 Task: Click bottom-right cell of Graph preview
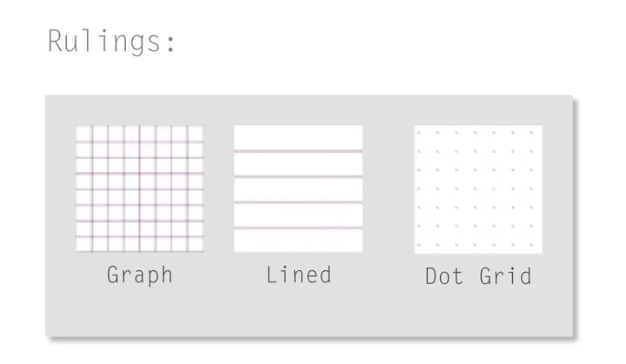(x=196, y=244)
